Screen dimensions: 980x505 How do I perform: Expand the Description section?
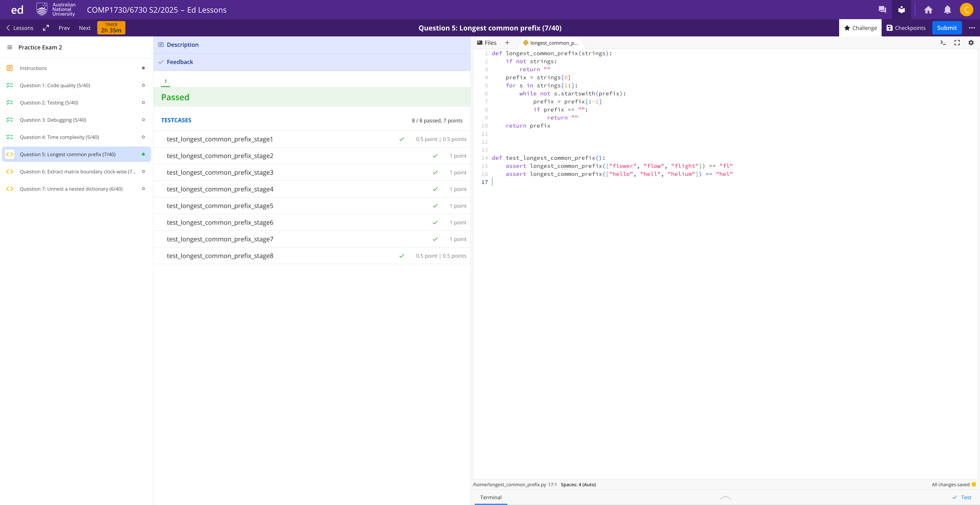click(312, 45)
